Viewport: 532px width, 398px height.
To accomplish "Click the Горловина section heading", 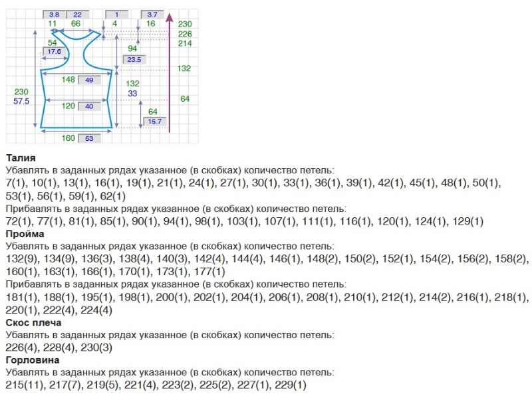I will [31, 360].
